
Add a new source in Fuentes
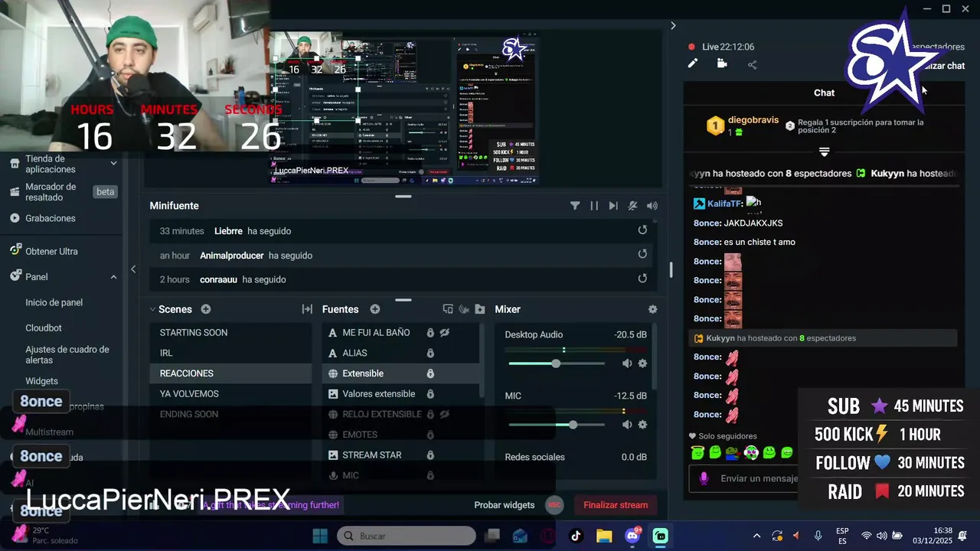tap(375, 309)
